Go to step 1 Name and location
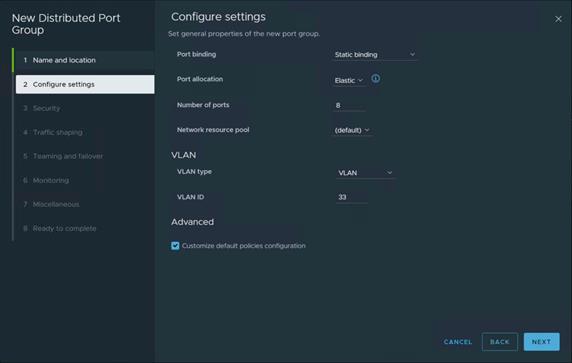Viewport: 572px width, 363px height. 85,60
